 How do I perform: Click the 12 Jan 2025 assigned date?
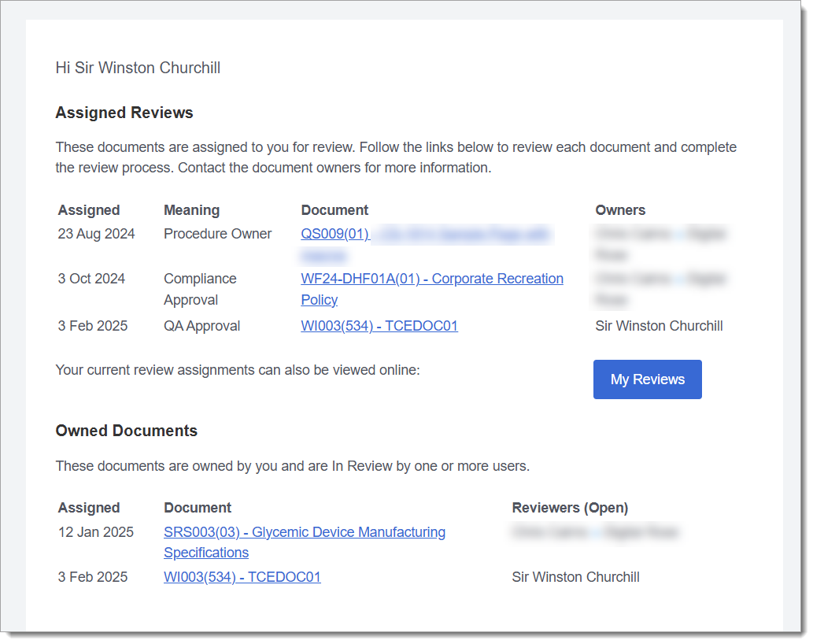click(x=96, y=532)
